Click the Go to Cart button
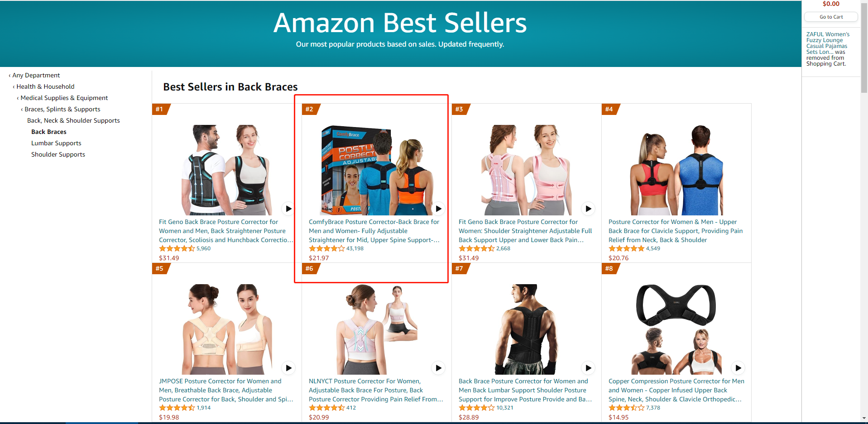This screenshot has width=868, height=424. click(x=831, y=17)
